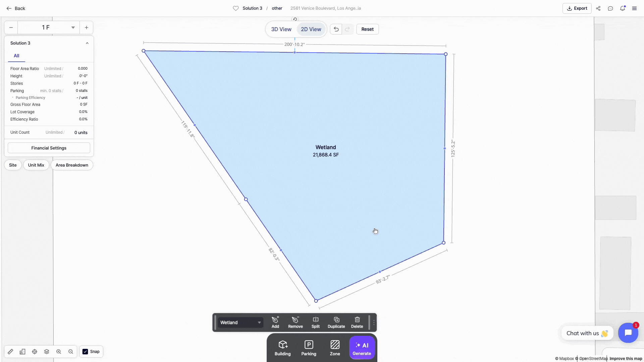Click the recenter target icon
644x362 pixels.
(x=35, y=352)
